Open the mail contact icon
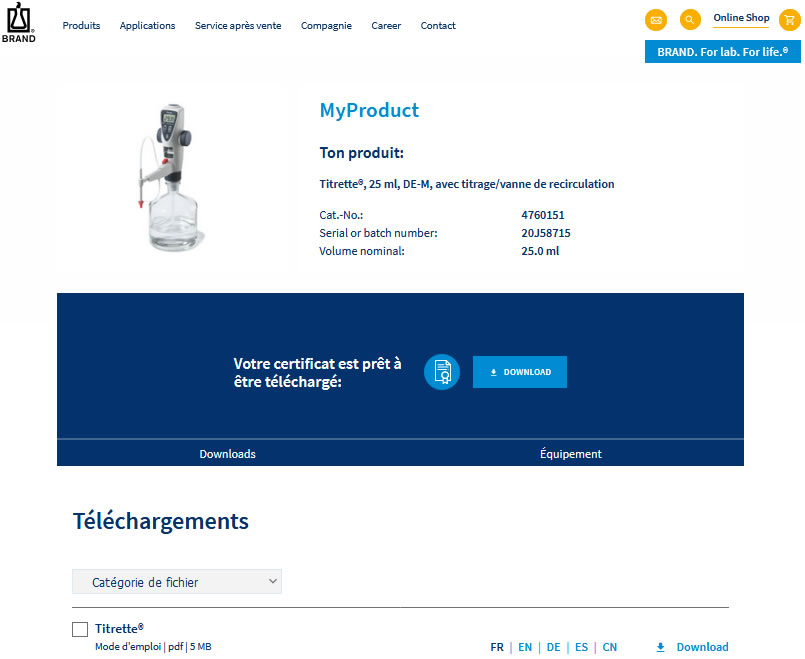The width and height of the screenshot is (805, 659). [656, 20]
